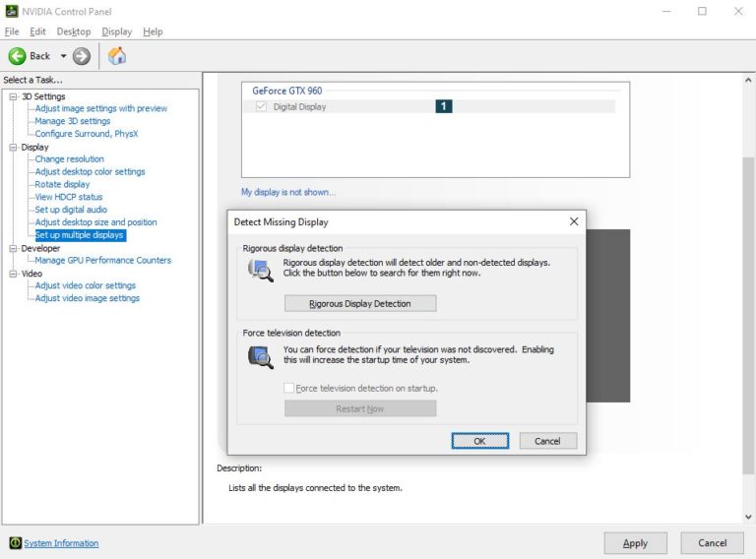Select Change resolution
This screenshot has width=756, height=559.
[x=70, y=159]
